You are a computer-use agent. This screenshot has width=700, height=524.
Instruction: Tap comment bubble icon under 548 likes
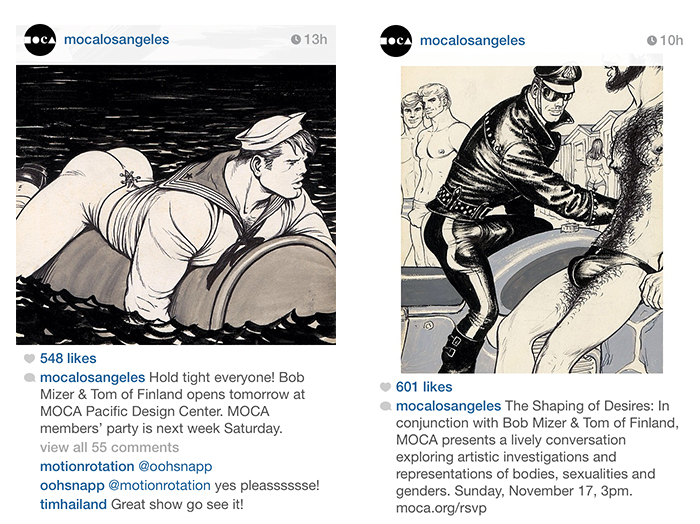(29, 378)
